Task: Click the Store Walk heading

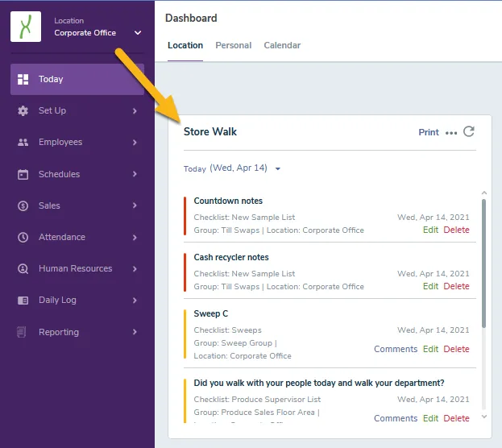Action: pyautogui.click(x=210, y=131)
